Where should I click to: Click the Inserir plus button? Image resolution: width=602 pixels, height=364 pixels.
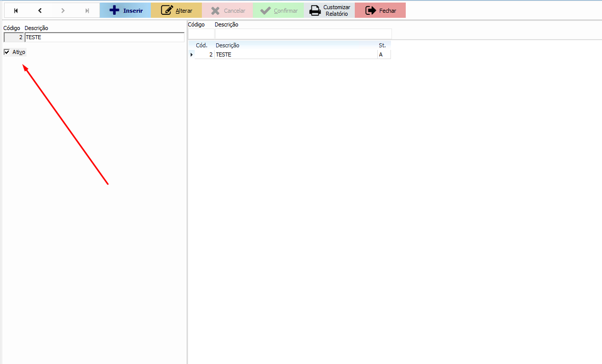coord(125,11)
